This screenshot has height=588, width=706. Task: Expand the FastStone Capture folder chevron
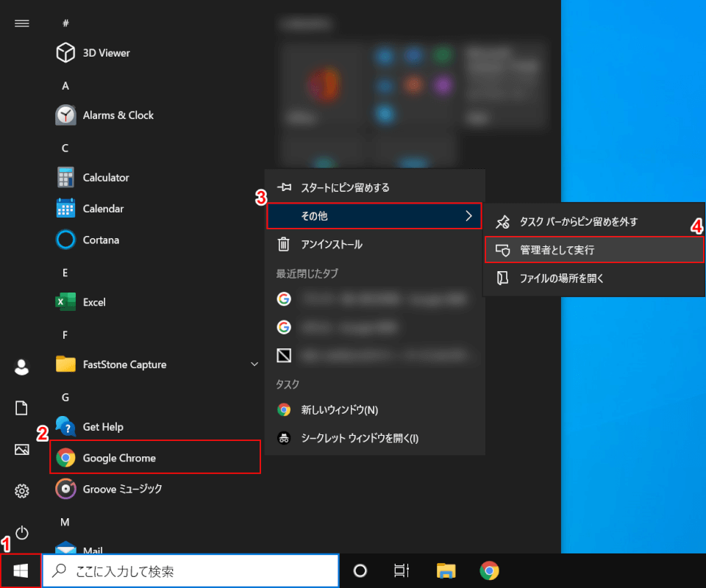click(254, 364)
